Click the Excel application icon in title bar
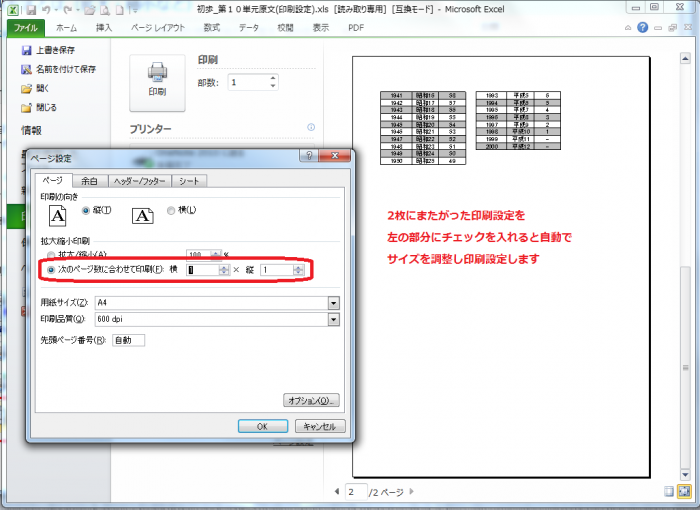700x510 pixels. tap(13, 9)
